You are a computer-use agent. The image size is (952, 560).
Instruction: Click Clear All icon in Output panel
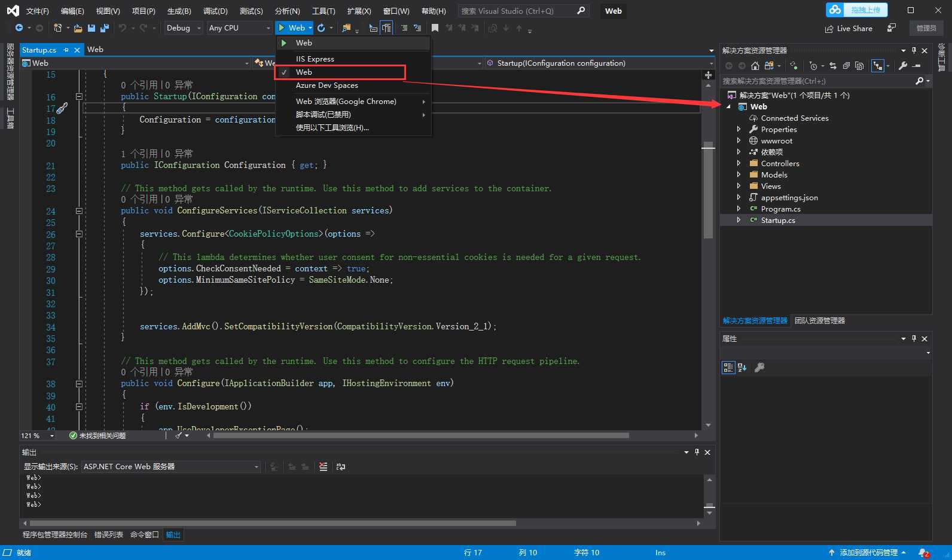point(324,467)
